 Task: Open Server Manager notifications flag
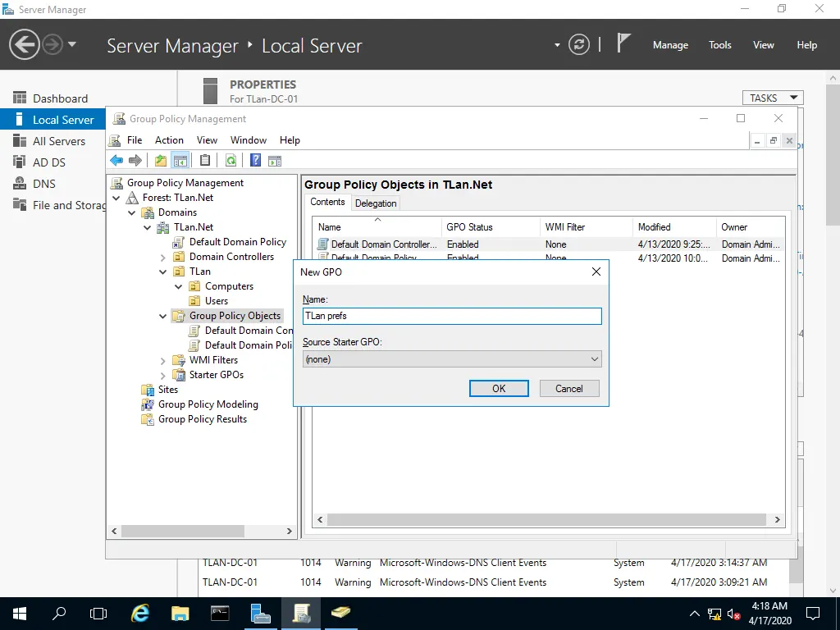click(623, 43)
